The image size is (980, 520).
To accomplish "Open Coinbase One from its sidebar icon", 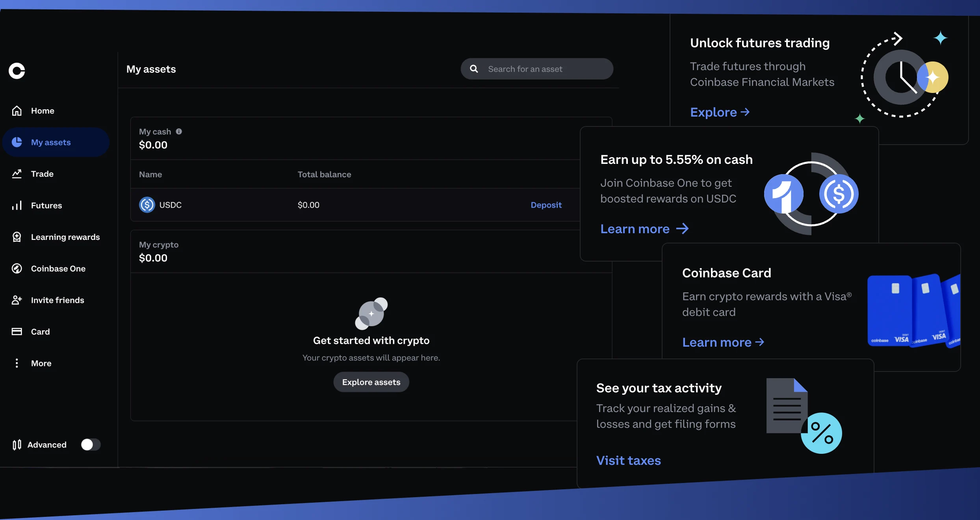I will click(x=17, y=268).
